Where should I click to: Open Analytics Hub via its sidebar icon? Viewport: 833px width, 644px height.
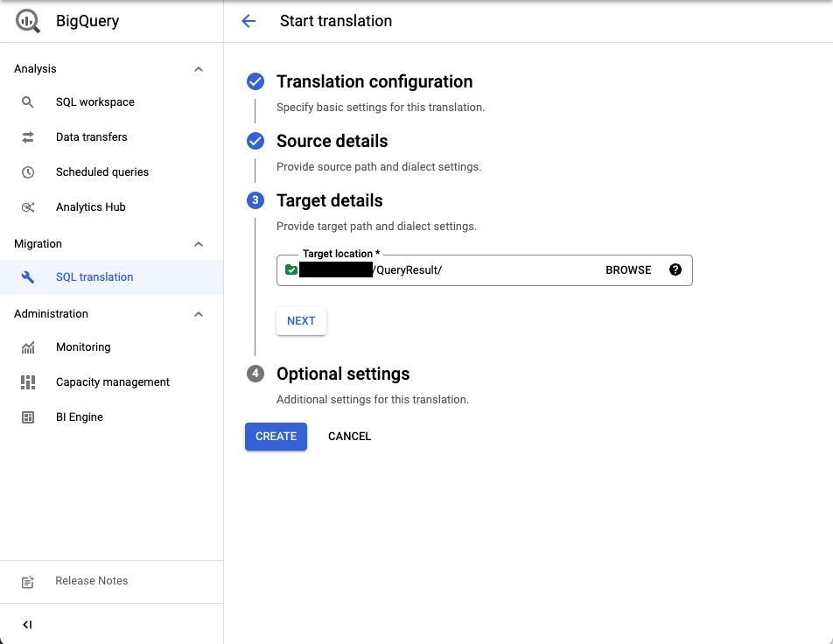click(27, 206)
